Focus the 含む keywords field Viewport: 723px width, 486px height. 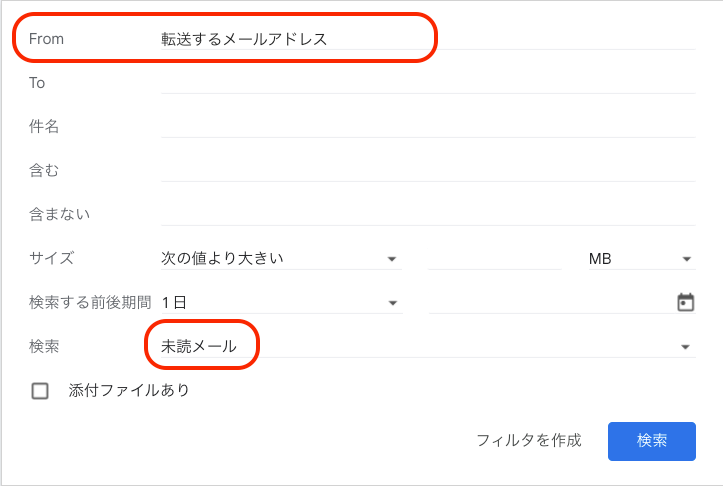428,170
